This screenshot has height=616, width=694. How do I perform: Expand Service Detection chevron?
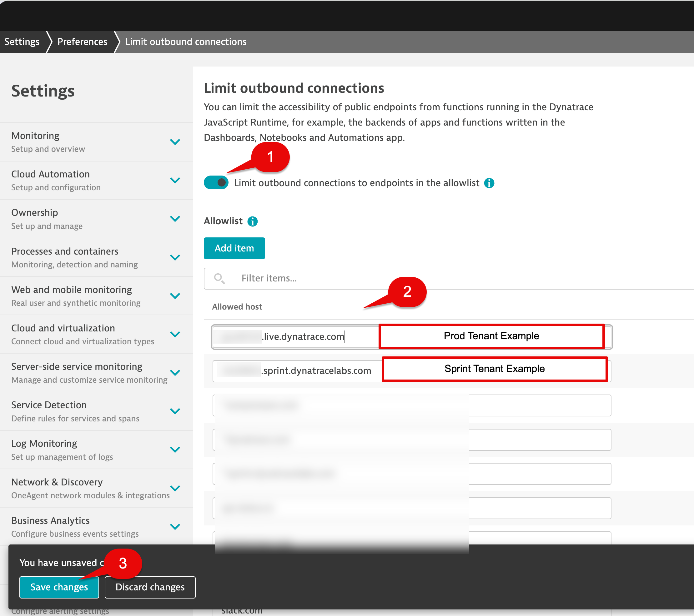point(175,411)
